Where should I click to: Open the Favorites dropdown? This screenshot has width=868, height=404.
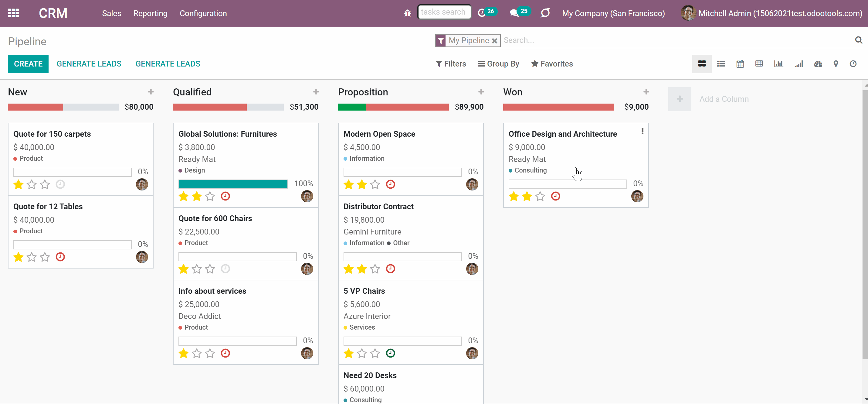[x=552, y=64]
